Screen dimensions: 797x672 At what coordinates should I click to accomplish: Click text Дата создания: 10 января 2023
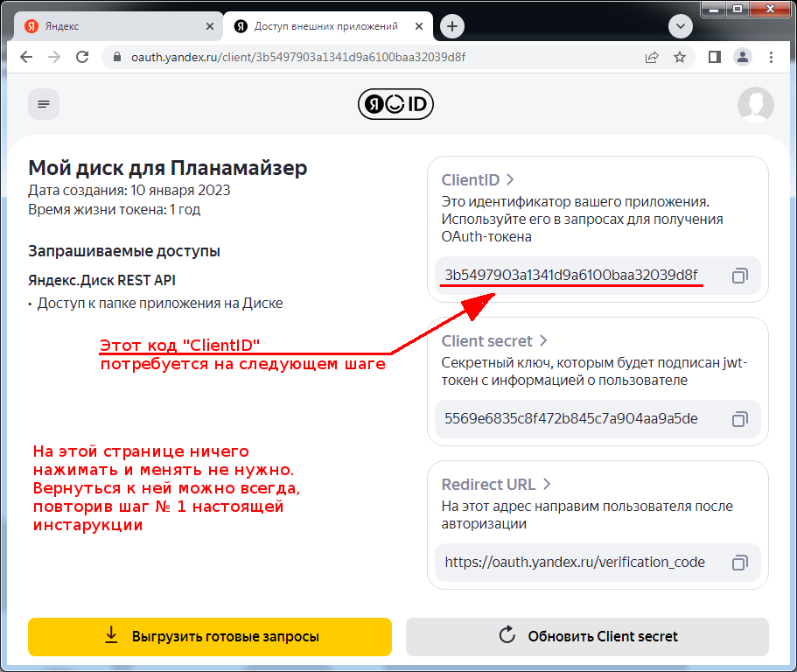[x=129, y=190]
